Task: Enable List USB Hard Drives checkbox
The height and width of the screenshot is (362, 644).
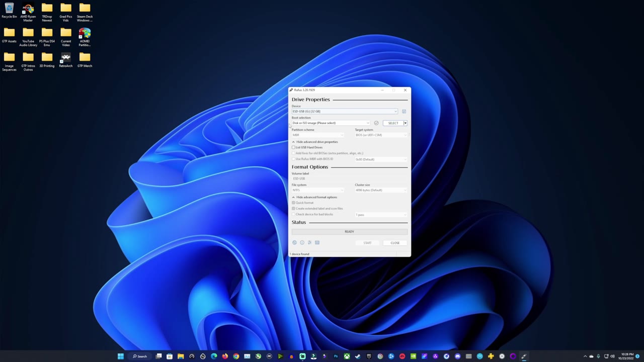Action: [x=294, y=147]
